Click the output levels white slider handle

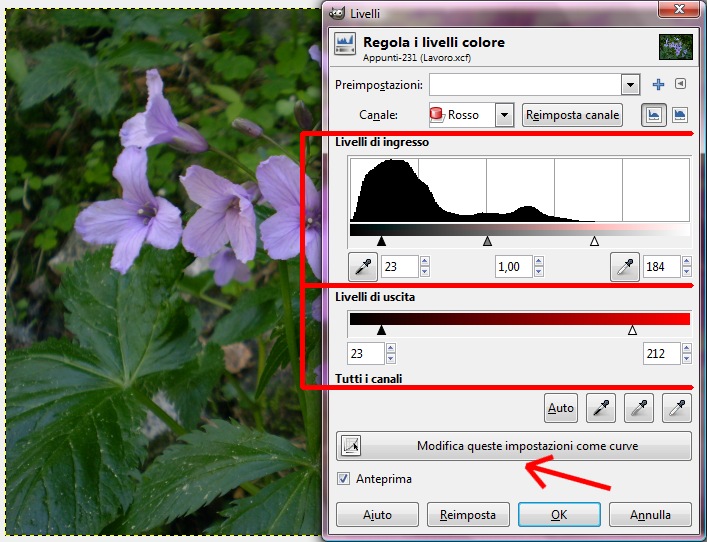(632, 329)
